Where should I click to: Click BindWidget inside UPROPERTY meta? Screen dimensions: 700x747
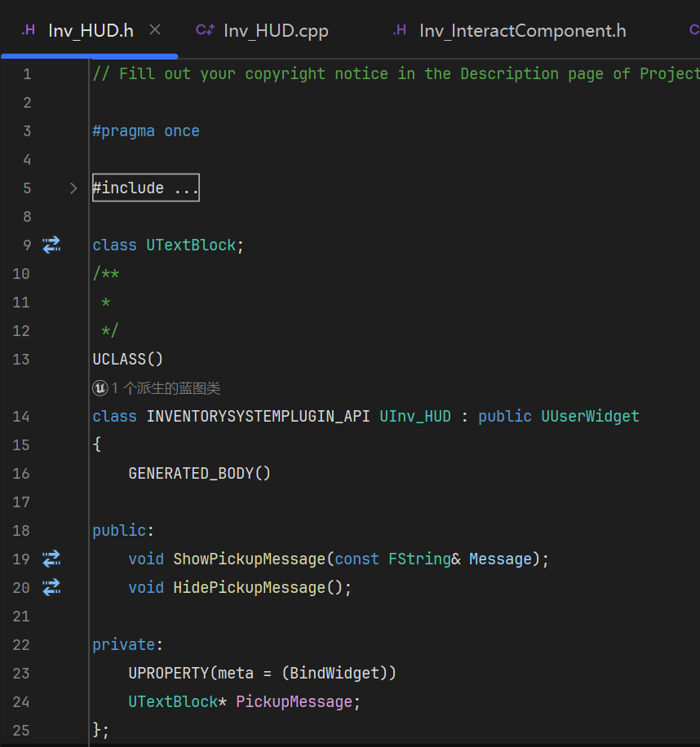point(334,673)
